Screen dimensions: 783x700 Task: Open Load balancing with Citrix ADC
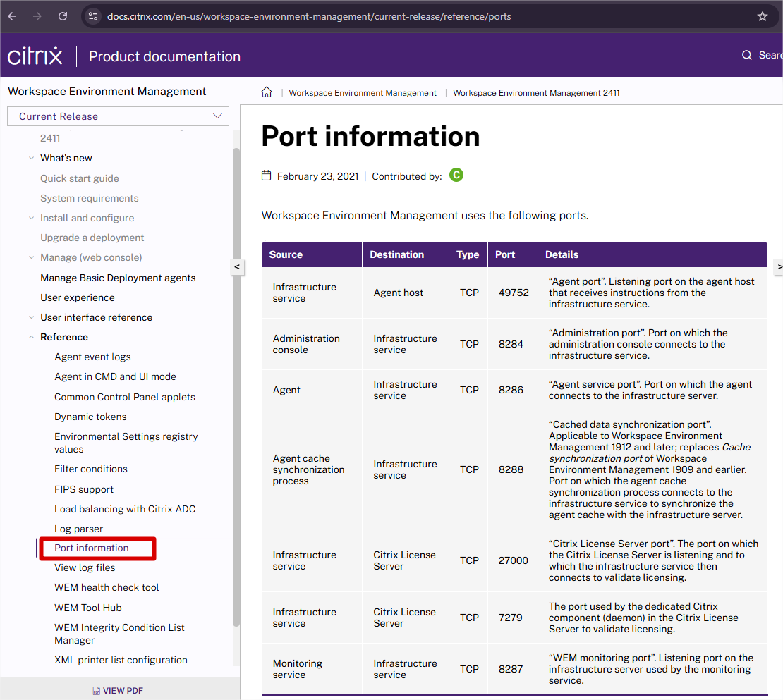click(125, 509)
